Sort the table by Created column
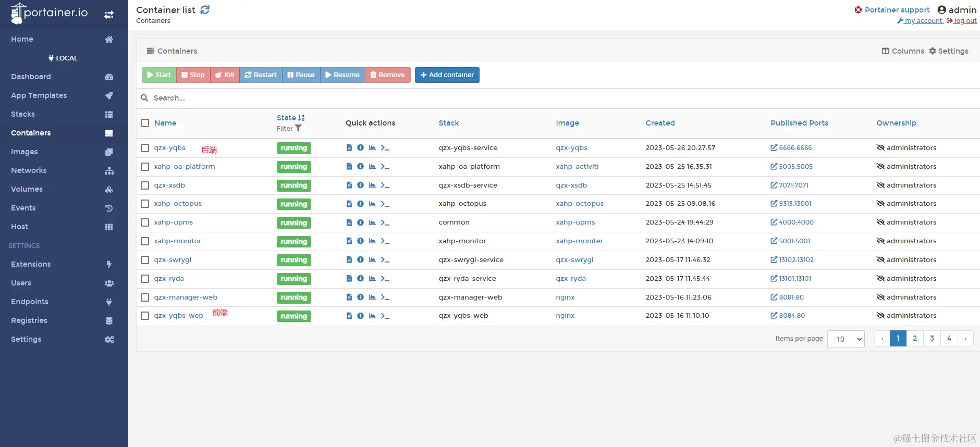 click(x=660, y=123)
